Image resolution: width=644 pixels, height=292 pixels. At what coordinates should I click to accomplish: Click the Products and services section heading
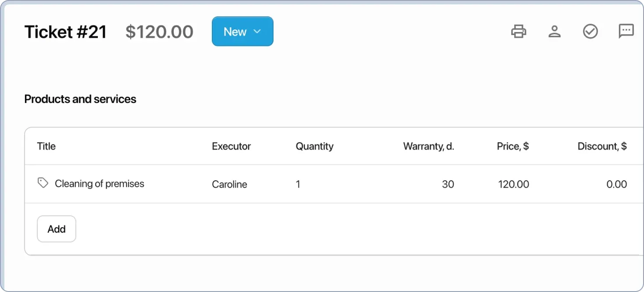tap(80, 99)
